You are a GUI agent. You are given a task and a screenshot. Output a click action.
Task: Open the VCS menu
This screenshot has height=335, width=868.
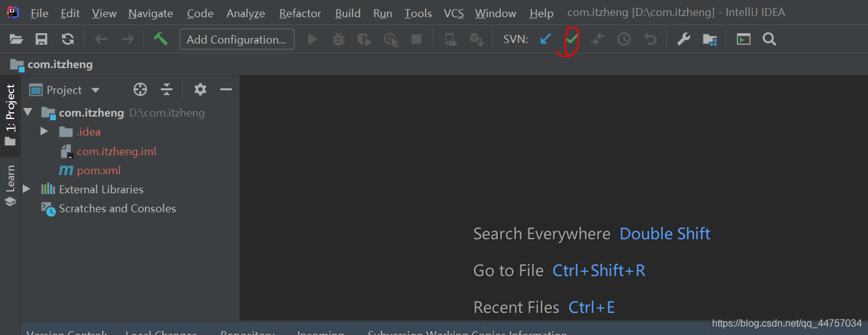pyautogui.click(x=454, y=13)
